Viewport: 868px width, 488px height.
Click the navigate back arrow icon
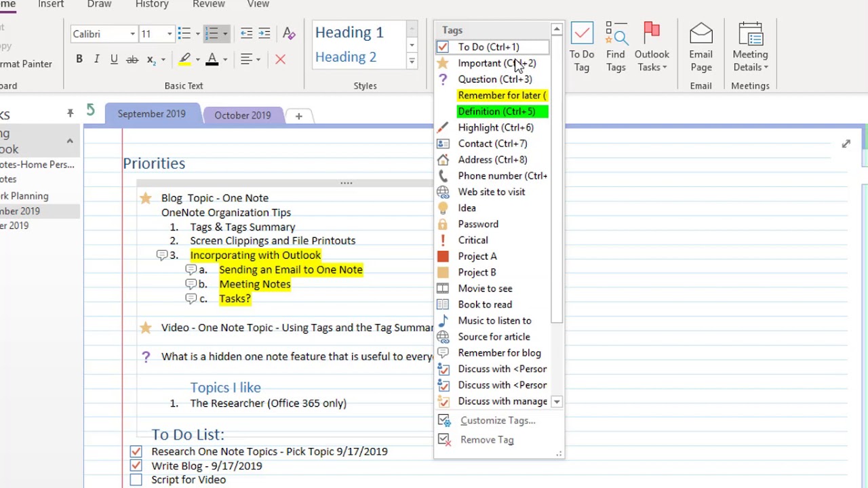coord(90,110)
